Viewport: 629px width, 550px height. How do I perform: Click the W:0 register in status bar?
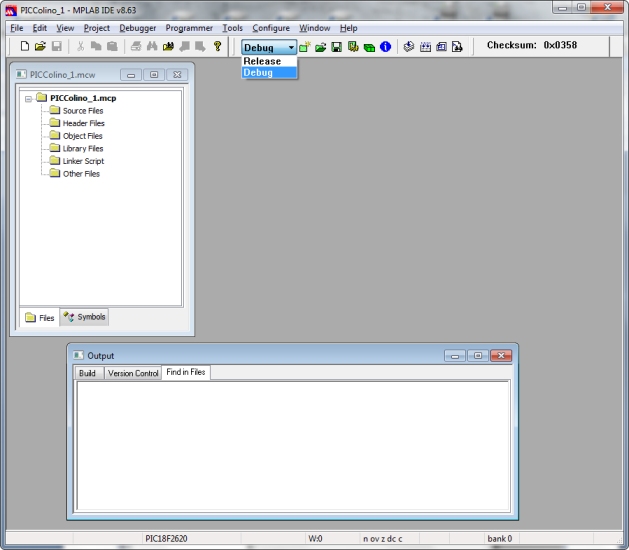point(315,538)
